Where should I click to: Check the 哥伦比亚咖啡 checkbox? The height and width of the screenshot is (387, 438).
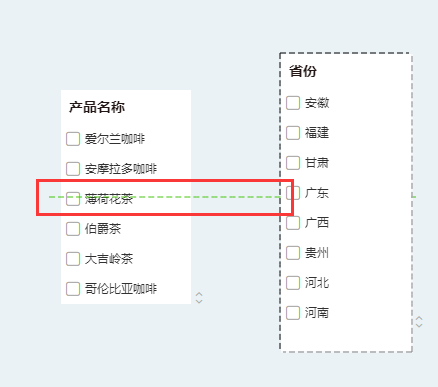pyautogui.click(x=73, y=289)
